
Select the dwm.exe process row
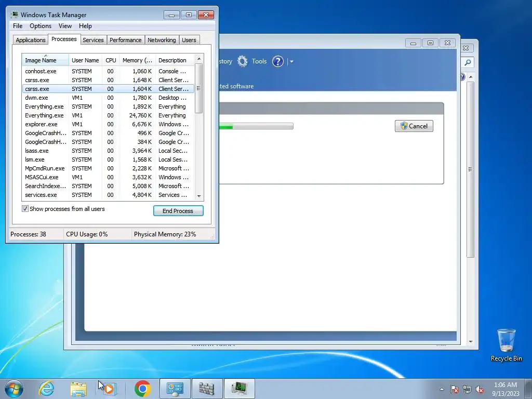[x=108, y=98]
